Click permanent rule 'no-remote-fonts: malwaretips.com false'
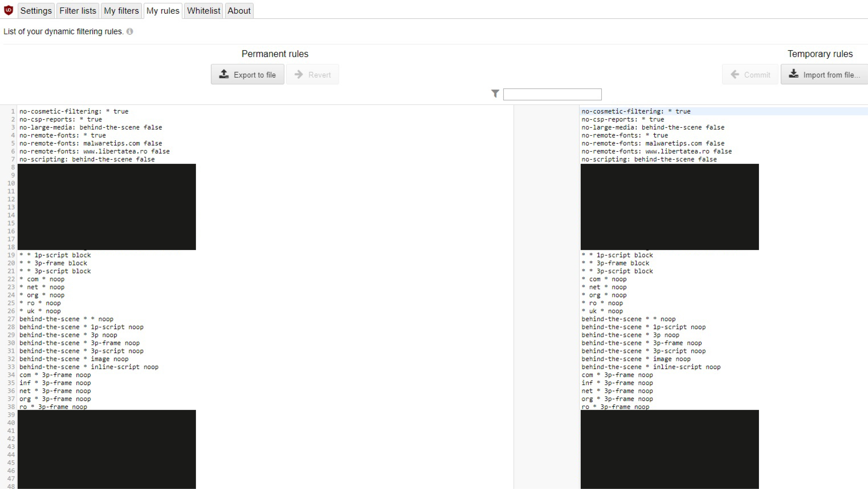Screen dimensions: 868x489 (x=91, y=143)
